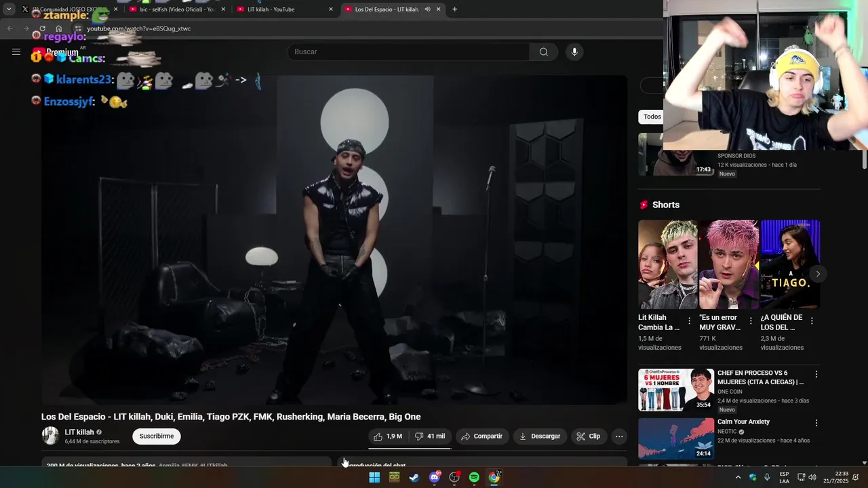Open the LIT killah channel name link
The width and height of the screenshot is (868, 488).
79,432
